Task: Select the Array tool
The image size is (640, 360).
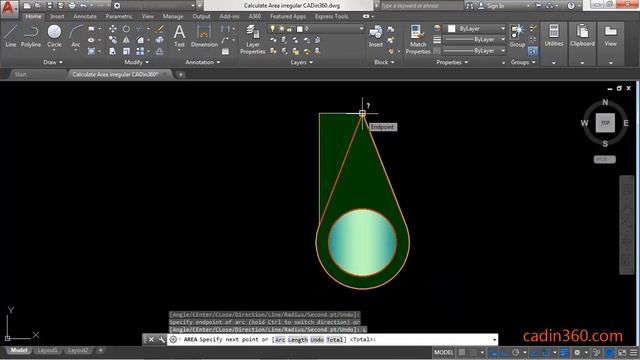Action: coord(140,51)
